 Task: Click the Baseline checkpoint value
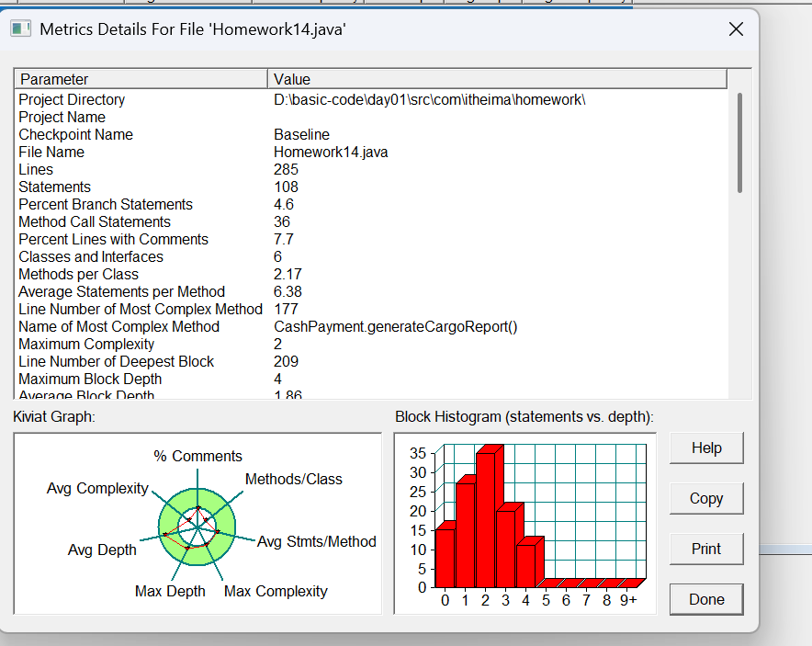point(301,135)
